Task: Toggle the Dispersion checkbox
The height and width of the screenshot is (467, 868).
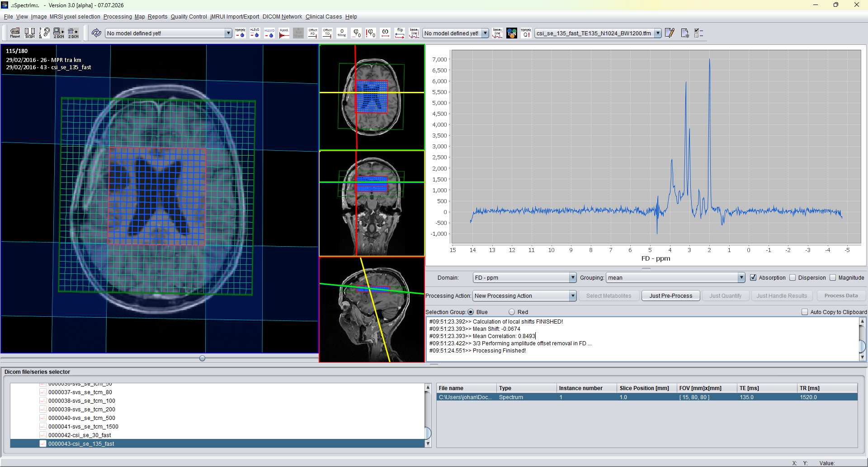Action: (793, 277)
